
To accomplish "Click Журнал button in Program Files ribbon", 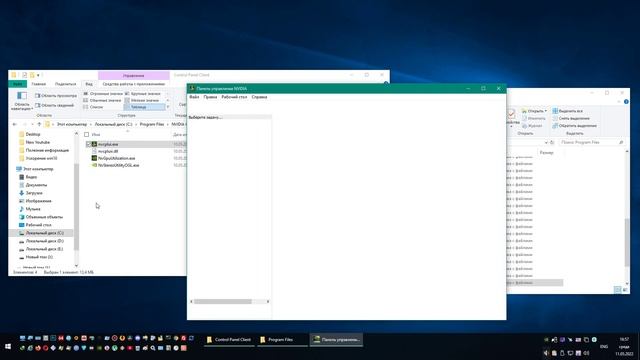I will (x=532, y=126).
